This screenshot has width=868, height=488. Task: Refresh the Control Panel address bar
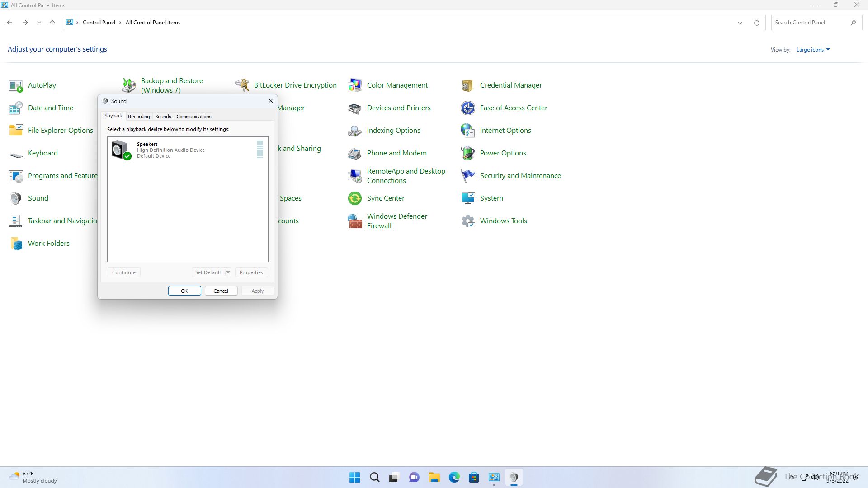756,23
